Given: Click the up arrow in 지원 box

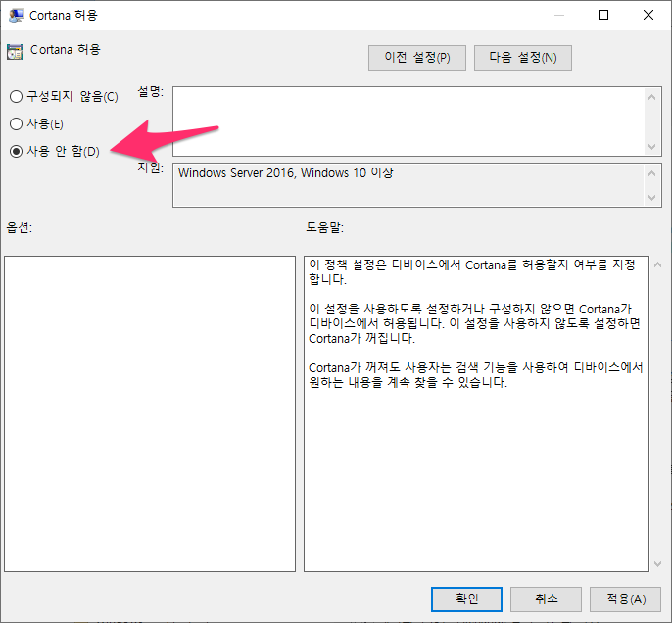Looking at the screenshot, I should point(651,173).
